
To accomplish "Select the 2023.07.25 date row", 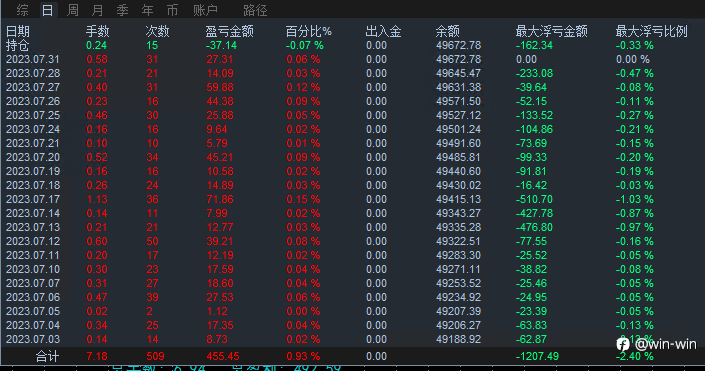I will tap(32, 115).
